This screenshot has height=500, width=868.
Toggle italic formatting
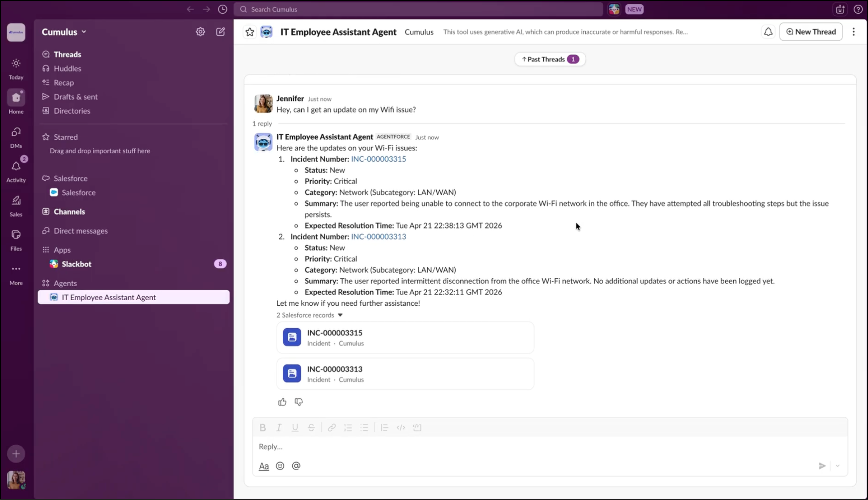(279, 427)
